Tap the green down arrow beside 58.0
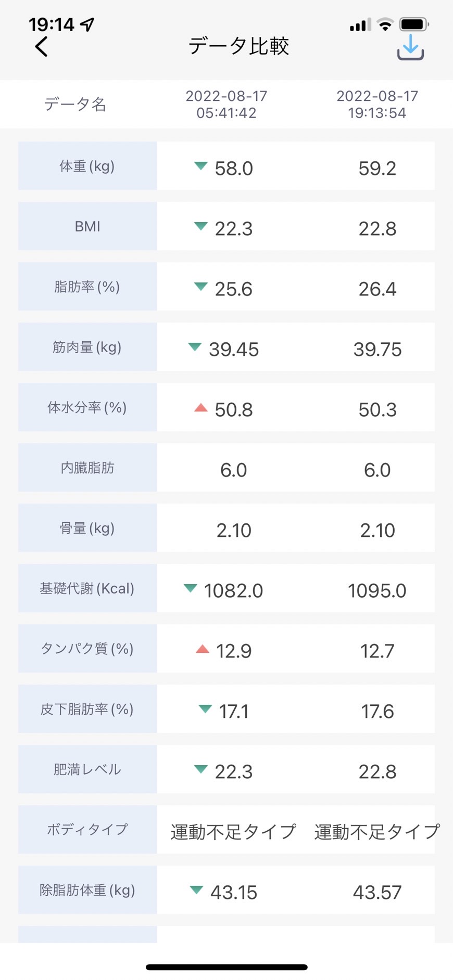Viewport: 453px width, 980px height. click(200, 166)
